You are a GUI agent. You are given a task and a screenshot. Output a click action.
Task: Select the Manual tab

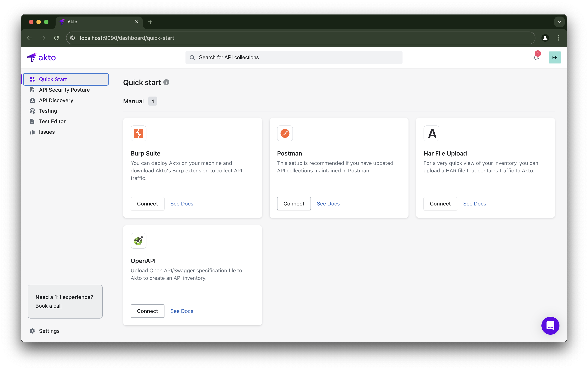(133, 101)
